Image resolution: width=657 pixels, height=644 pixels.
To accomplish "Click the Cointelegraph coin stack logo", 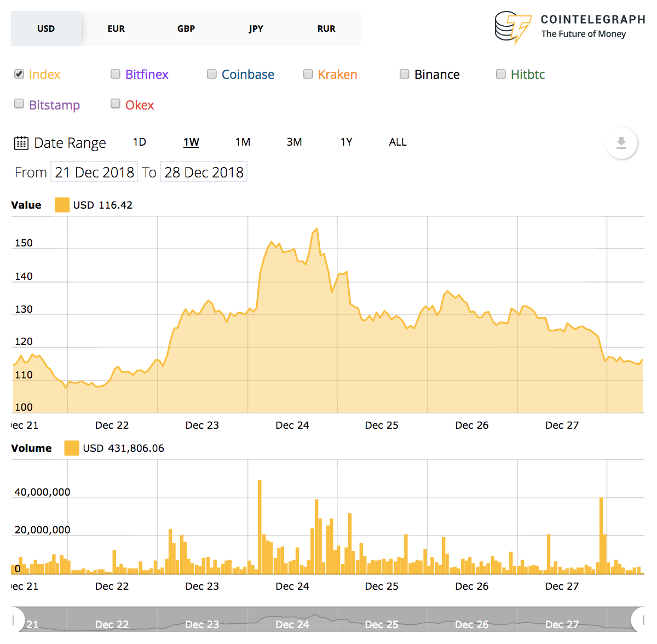I will 512,27.
